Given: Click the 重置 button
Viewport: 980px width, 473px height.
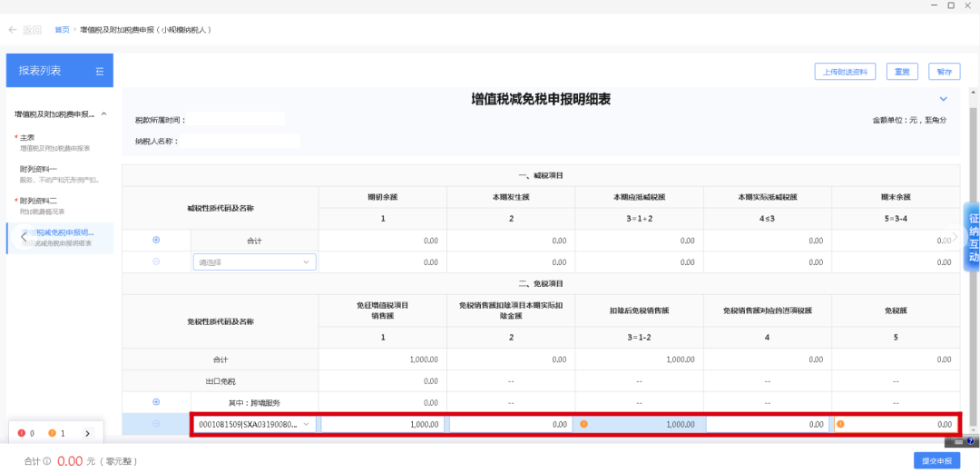Looking at the screenshot, I should 902,72.
